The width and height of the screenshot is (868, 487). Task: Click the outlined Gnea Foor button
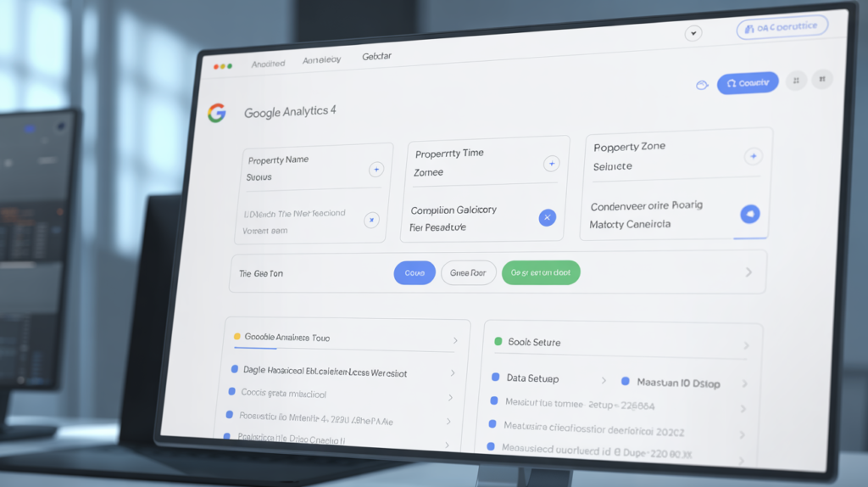coord(468,273)
